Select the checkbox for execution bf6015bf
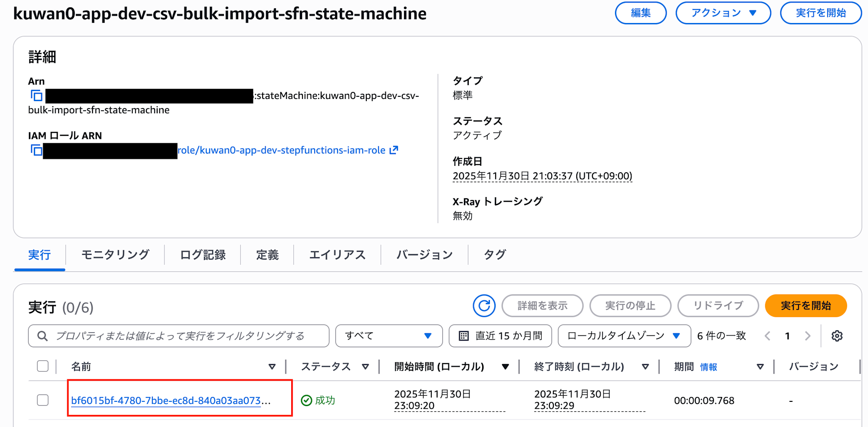This screenshot has height=427, width=868. pos(43,401)
